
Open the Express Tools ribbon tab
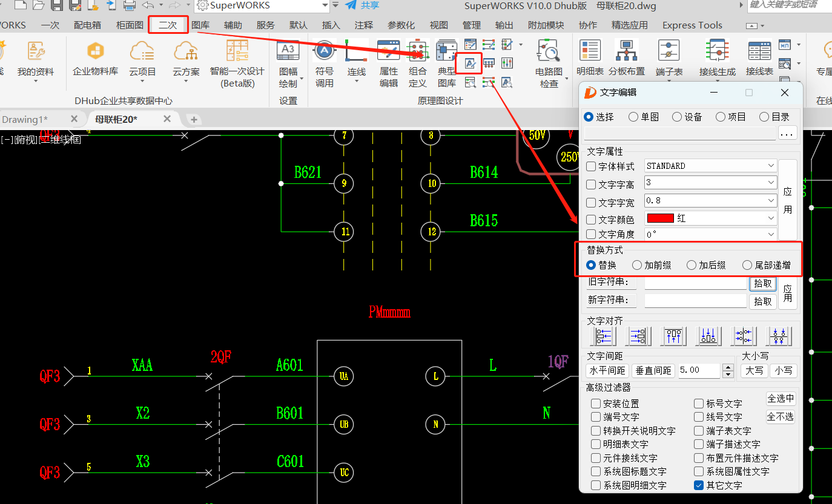coord(692,25)
